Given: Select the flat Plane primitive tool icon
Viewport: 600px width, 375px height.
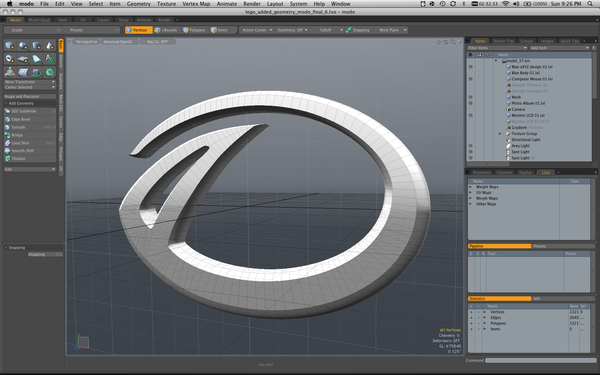Looking at the screenshot, I should click(x=23, y=59).
